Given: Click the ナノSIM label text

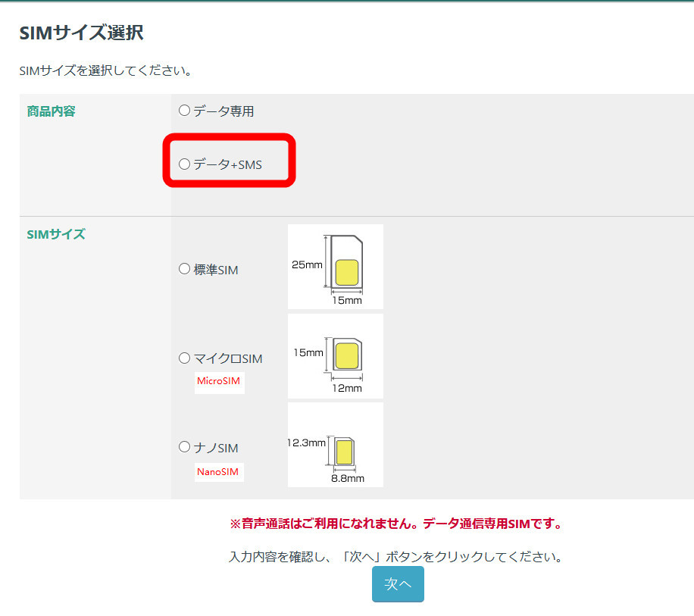Looking at the screenshot, I should point(216,448).
